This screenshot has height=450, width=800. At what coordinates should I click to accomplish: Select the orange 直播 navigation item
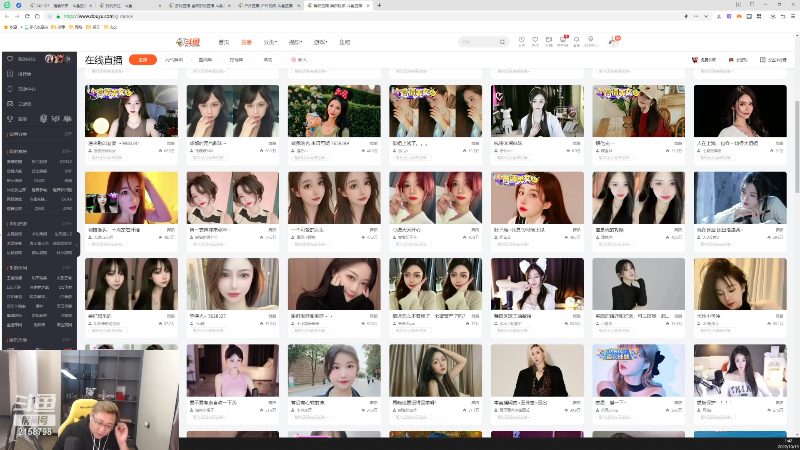(x=246, y=42)
